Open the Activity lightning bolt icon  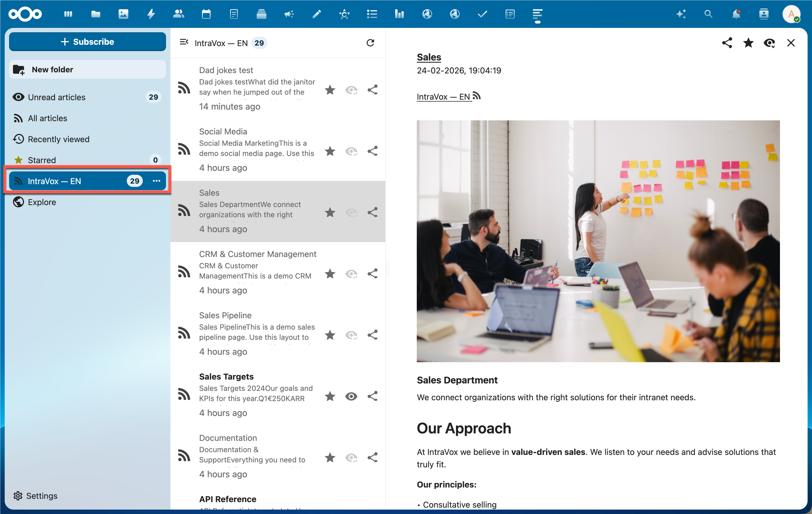(x=151, y=14)
